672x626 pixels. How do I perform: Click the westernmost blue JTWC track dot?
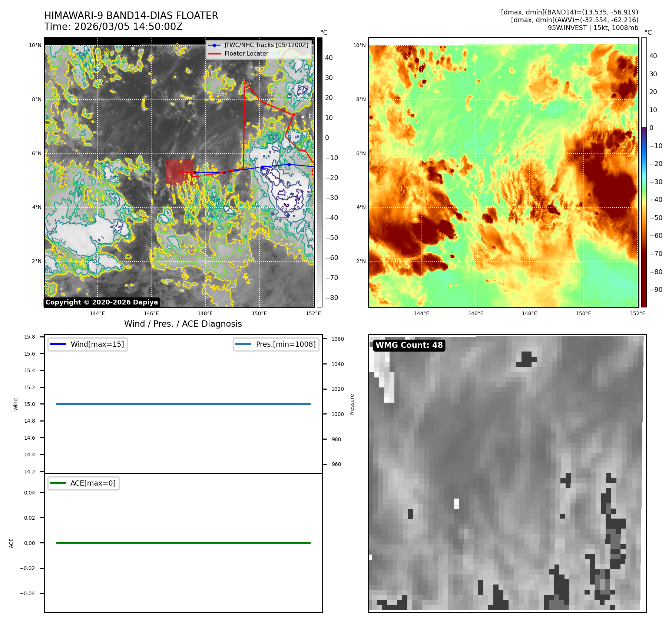point(195,172)
